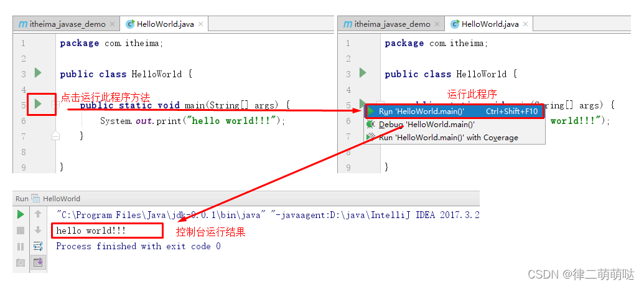The height and width of the screenshot is (286, 644).
Task: Rerun HelloWorld with the green play icon in Run panel
Action: click(21, 214)
